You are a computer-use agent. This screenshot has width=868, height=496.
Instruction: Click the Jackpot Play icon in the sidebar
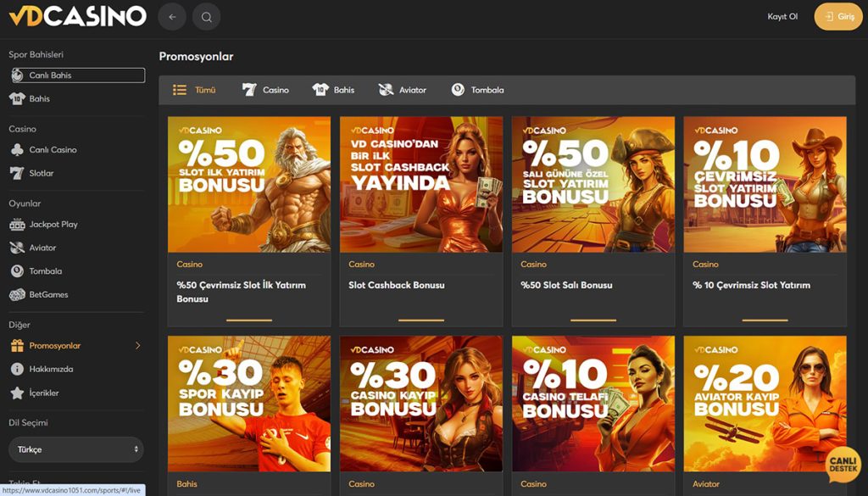[x=18, y=224]
